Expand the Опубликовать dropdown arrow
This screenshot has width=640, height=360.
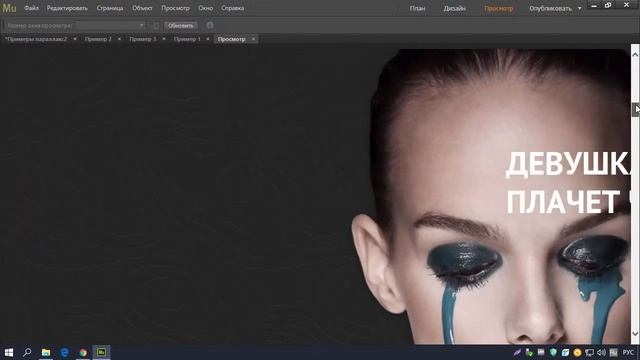tap(580, 9)
